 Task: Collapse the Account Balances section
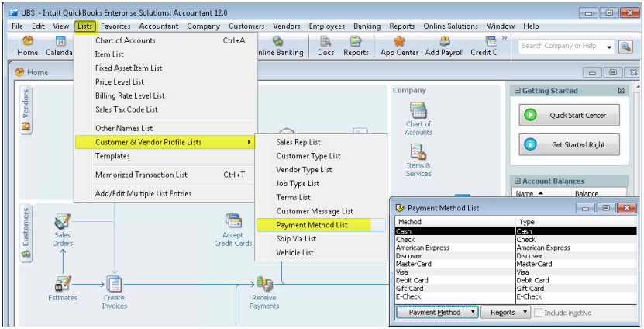pos(518,181)
